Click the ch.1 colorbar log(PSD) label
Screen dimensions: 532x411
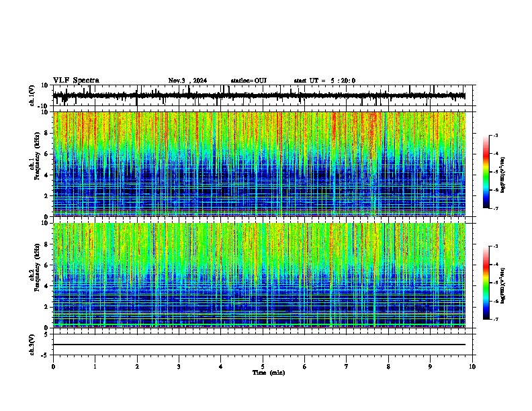tap(502, 175)
